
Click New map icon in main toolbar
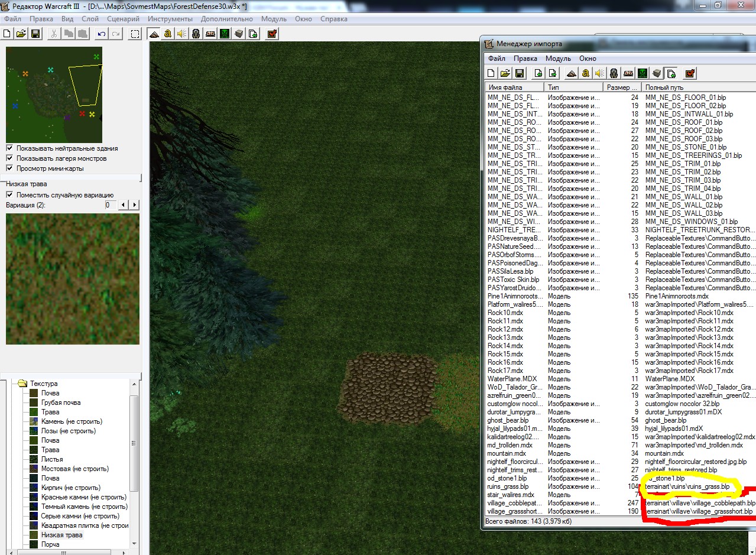8,34
